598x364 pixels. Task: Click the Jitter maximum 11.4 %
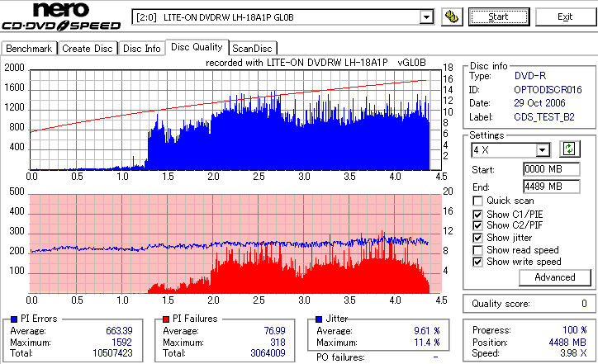tap(427, 343)
